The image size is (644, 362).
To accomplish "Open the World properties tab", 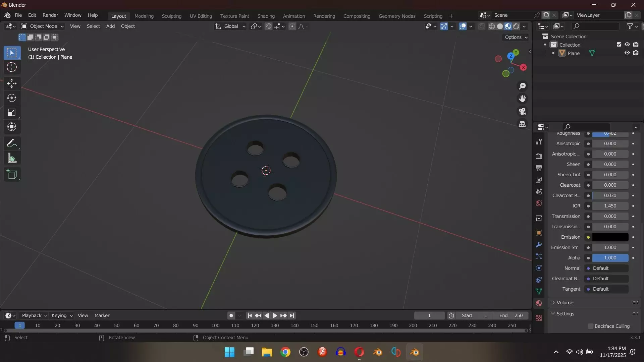I will 539,203.
